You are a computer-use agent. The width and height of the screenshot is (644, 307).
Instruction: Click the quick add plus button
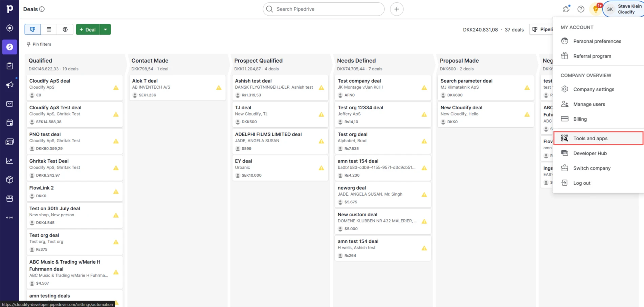[x=397, y=9]
